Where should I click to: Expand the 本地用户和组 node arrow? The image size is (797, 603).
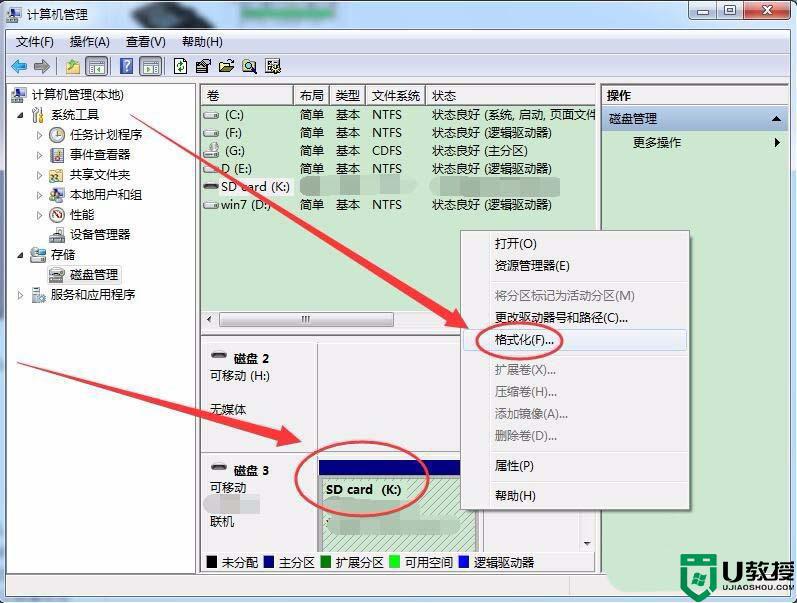tap(39, 195)
